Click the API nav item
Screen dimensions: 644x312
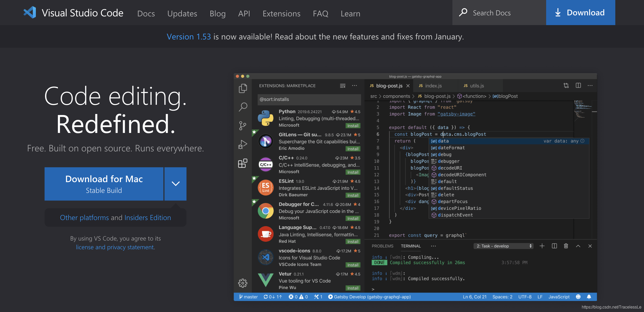(x=244, y=13)
